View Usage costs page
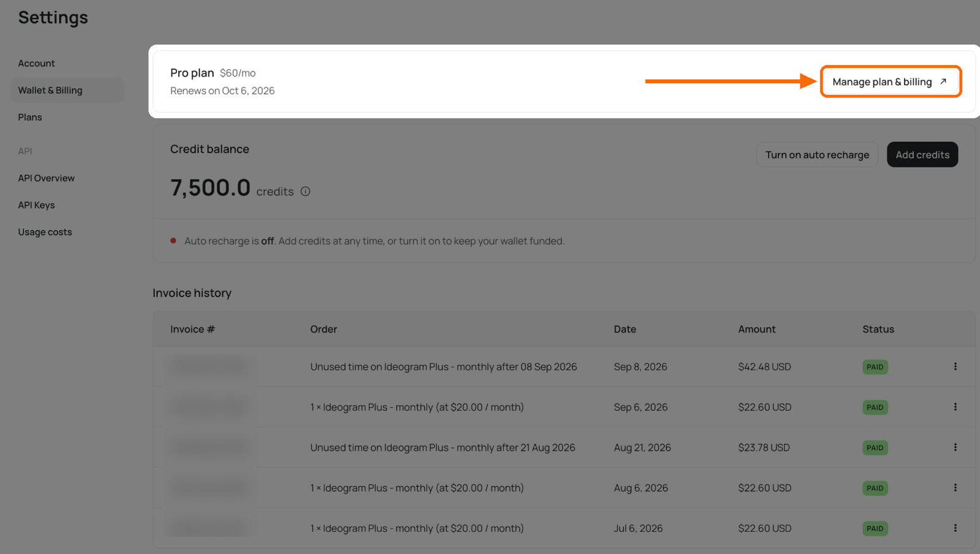Screen dimensions: 980x554 point(45,232)
